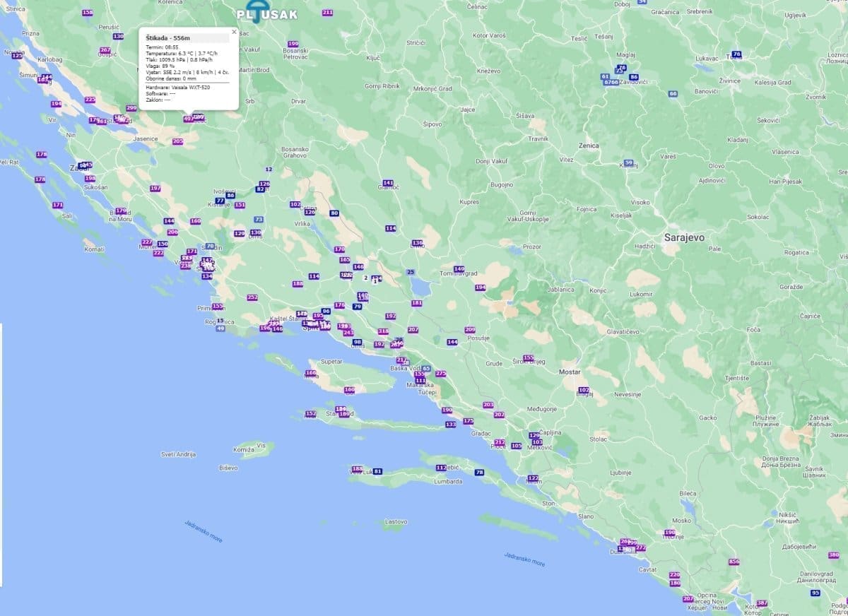Open station marker 211

(x=327, y=13)
